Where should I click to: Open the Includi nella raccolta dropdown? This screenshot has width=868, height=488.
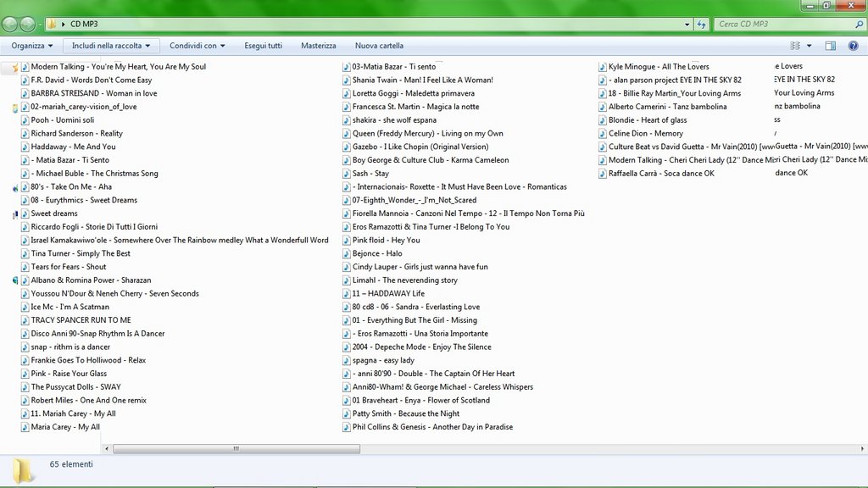coord(111,46)
